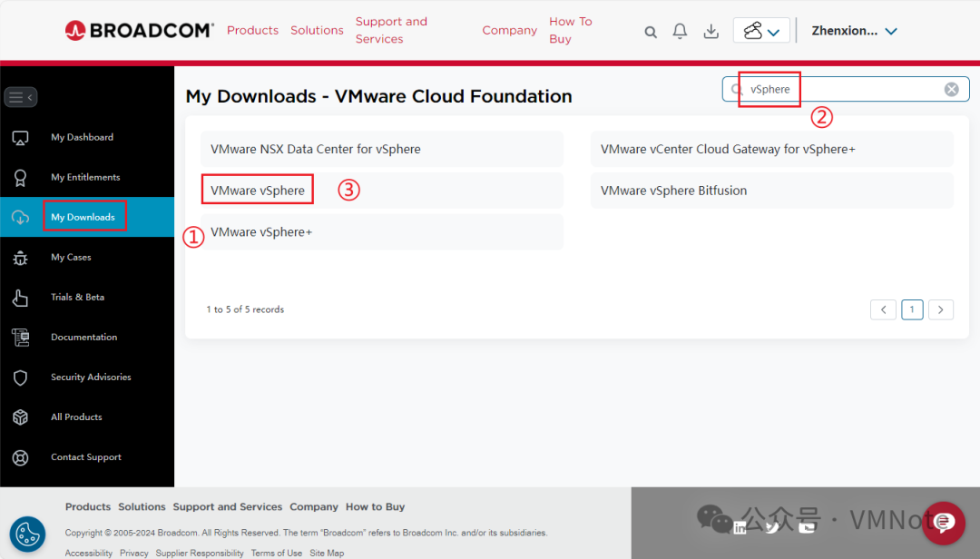This screenshot has width=980, height=559.
Task: Click the magnifier icon in product search
Action: click(x=736, y=90)
